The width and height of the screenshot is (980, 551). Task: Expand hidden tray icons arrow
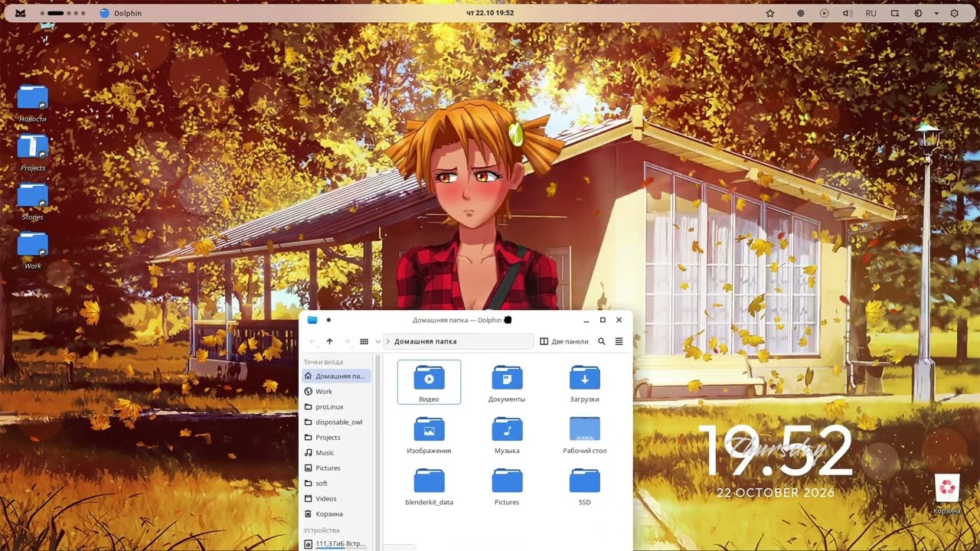[936, 13]
